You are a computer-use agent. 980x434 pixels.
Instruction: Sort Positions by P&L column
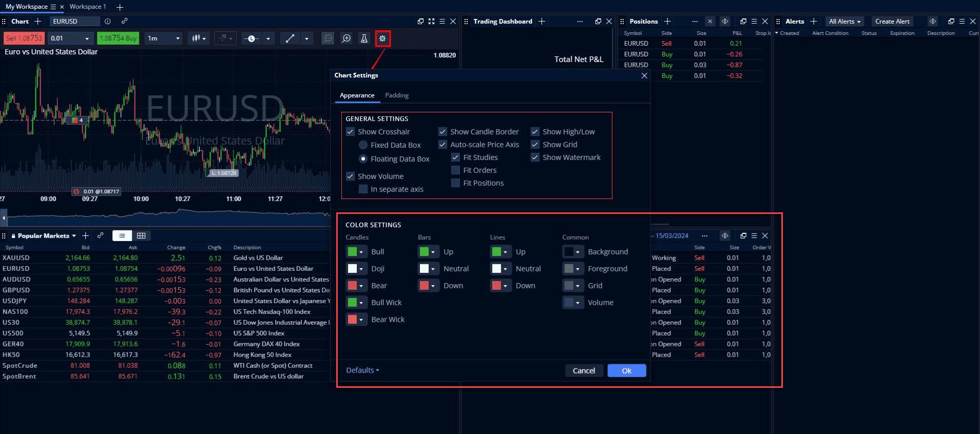(x=737, y=33)
